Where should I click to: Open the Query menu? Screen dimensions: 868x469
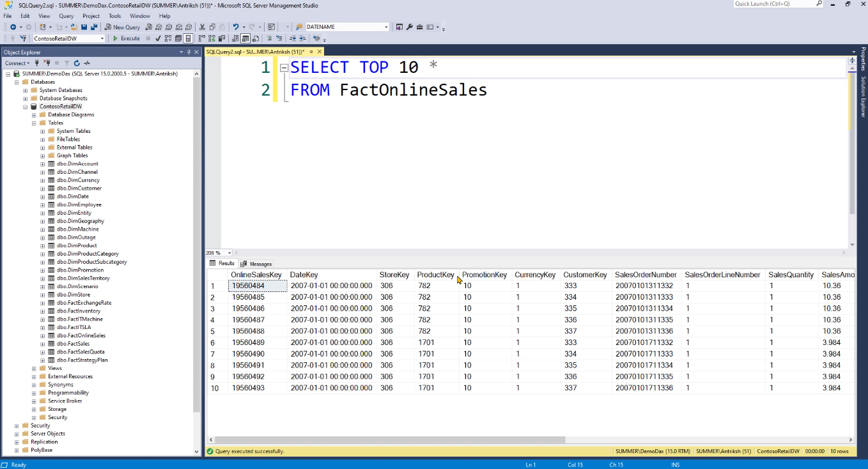click(x=66, y=16)
